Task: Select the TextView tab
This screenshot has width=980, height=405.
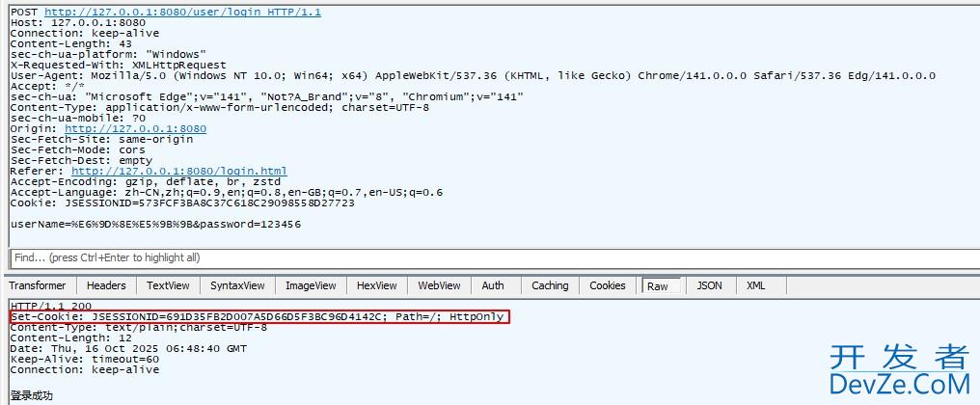Action: click(168, 285)
